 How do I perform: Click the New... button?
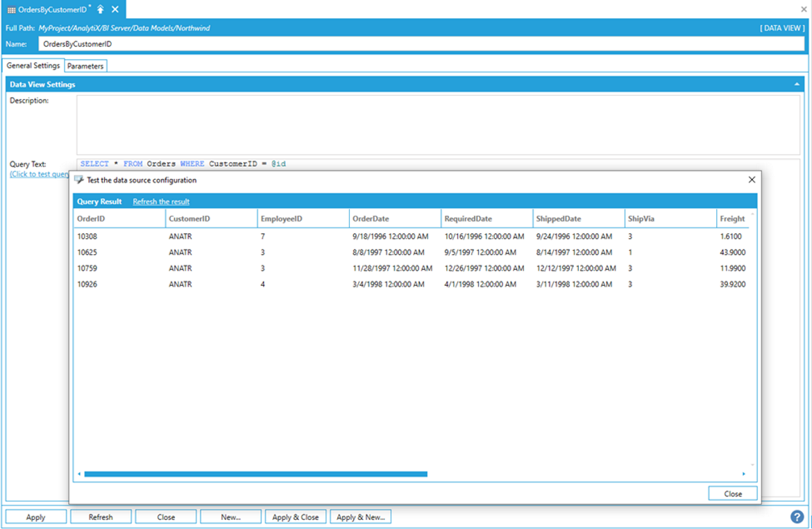(230, 517)
